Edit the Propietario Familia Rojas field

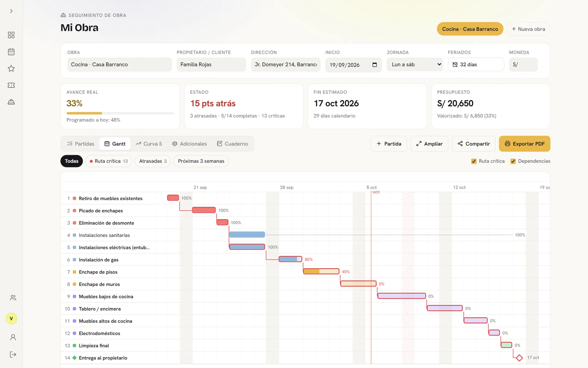(x=211, y=65)
